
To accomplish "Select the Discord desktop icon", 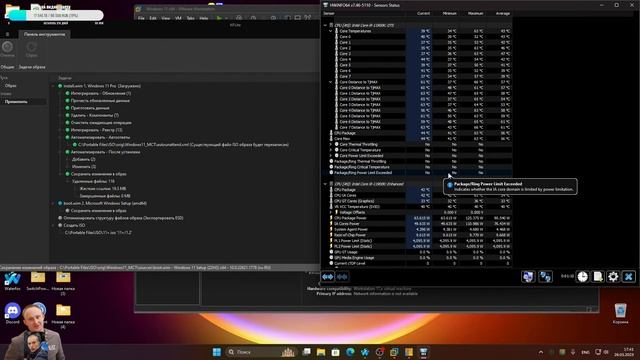I will tap(12, 314).
